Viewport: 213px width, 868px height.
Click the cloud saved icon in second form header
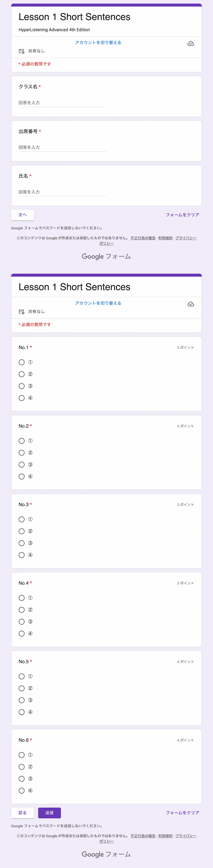[191, 304]
